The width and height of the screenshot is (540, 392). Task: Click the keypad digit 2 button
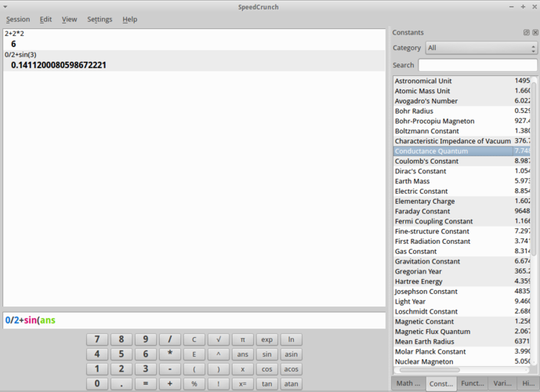(121, 369)
